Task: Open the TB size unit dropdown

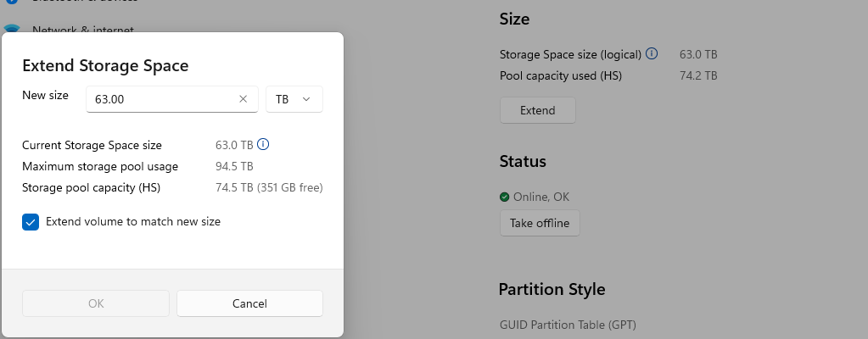Action: tap(294, 99)
